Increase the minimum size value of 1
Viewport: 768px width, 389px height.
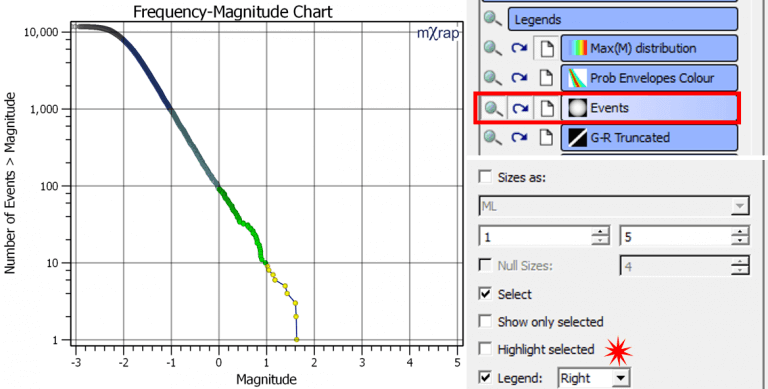click(x=600, y=232)
